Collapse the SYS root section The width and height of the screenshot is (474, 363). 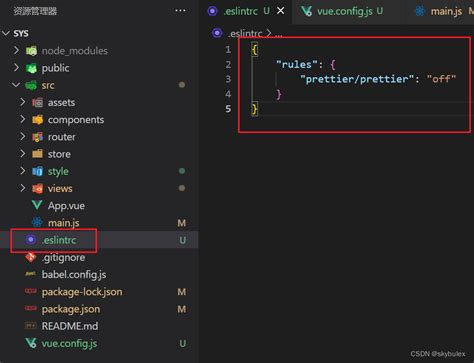pos(6,33)
